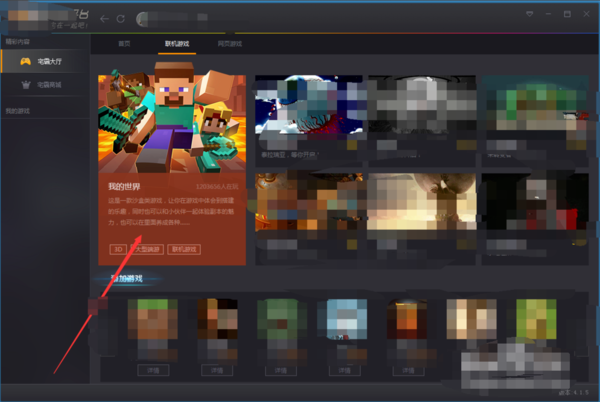Click the 3D tag under 我的世界
This screenshot has width=600, height=402.
click(x=117, y=247)
